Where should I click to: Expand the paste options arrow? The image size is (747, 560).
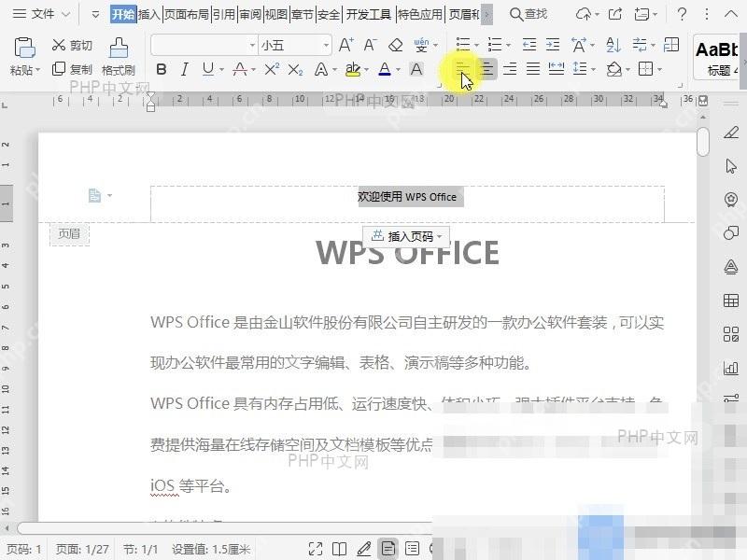point(38,71)
